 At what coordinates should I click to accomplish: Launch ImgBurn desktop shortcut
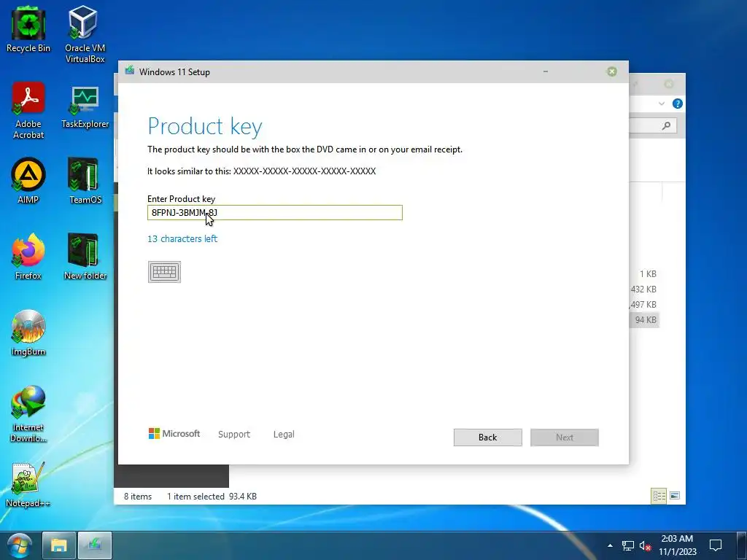pyautogui.click(x=28, y=332)
